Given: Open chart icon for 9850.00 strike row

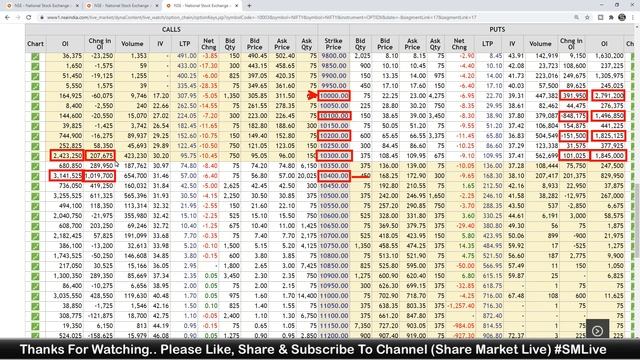Looking at the screenshot, I should coord(36,66).
